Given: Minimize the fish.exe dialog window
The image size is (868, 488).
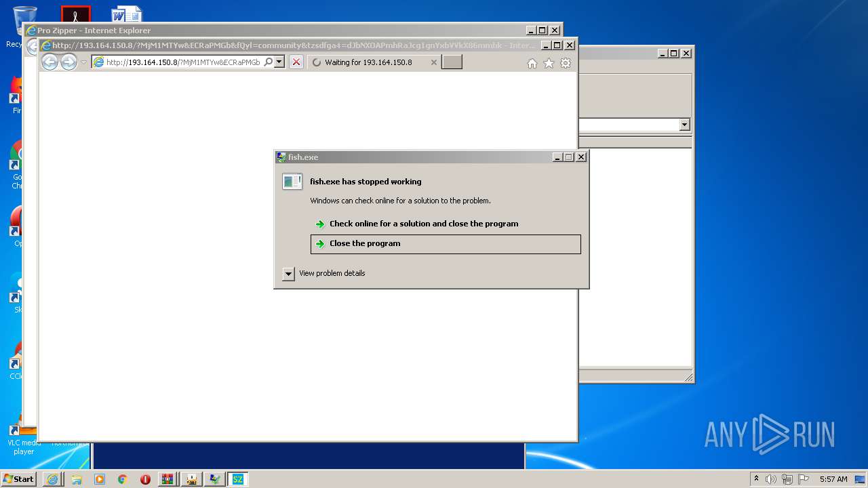Looking at the screenshot, I should tap(557, 157).
